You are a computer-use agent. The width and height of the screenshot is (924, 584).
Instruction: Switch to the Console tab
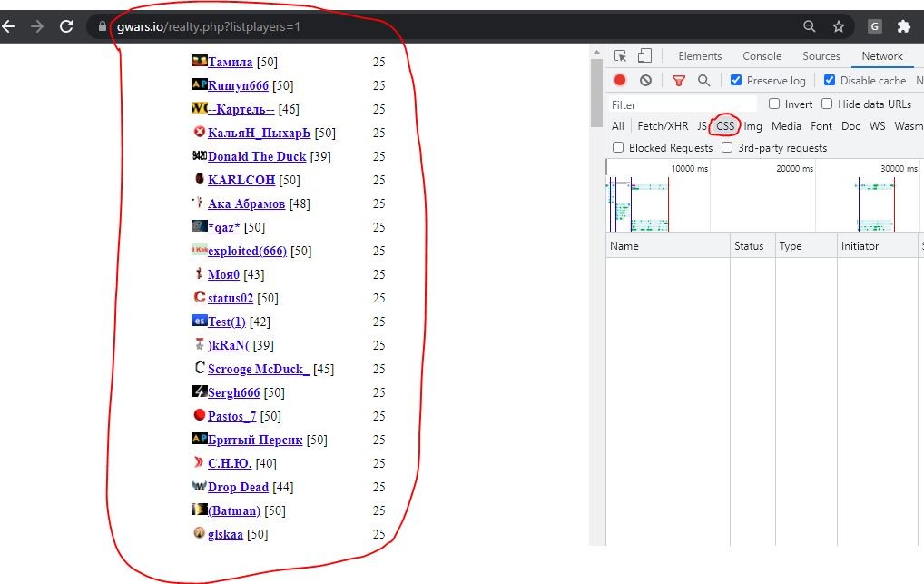[762, 56]
